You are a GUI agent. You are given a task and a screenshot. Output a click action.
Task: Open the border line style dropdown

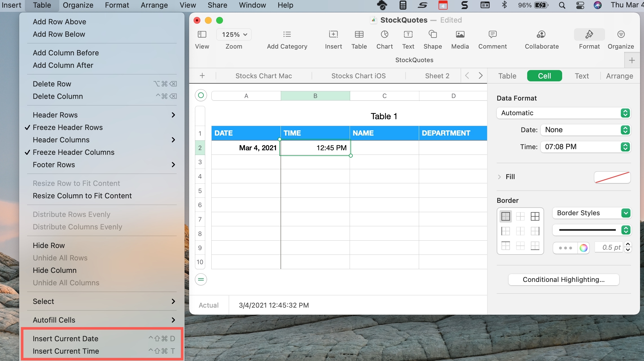[592, 230]
